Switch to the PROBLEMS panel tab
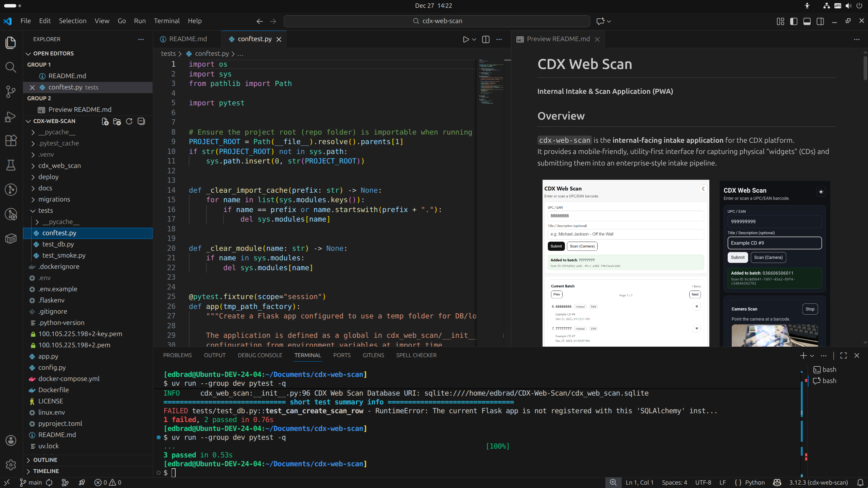The height and width of the screenshot is (488, 868). coord(177,355)
